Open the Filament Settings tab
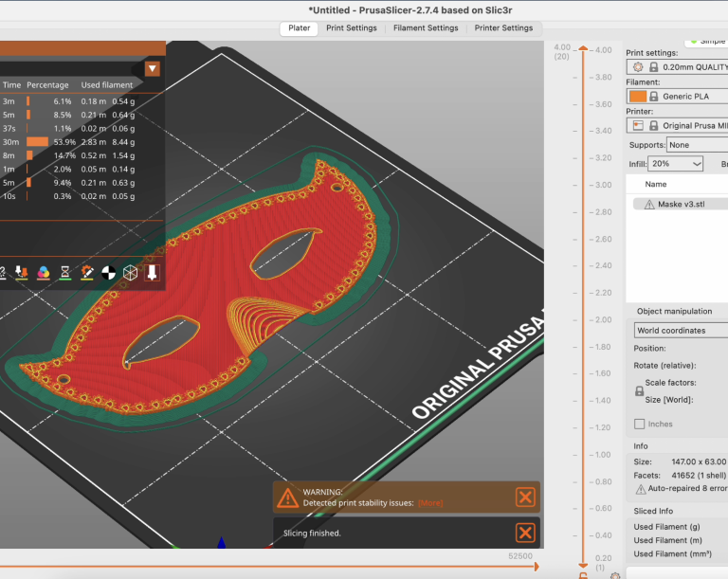 pos(426,28)
